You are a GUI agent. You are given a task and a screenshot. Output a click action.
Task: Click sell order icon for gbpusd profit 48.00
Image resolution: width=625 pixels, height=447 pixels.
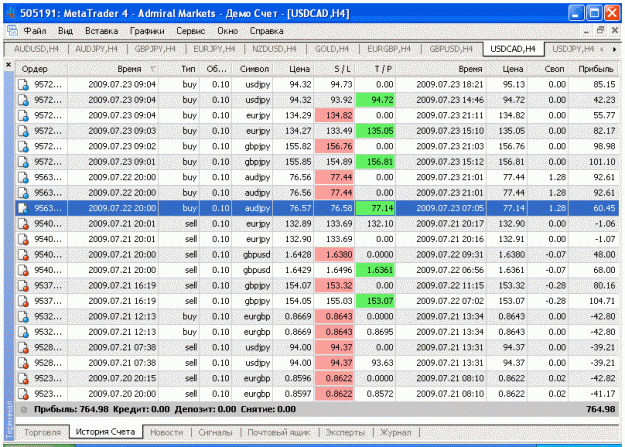[24, 255]
